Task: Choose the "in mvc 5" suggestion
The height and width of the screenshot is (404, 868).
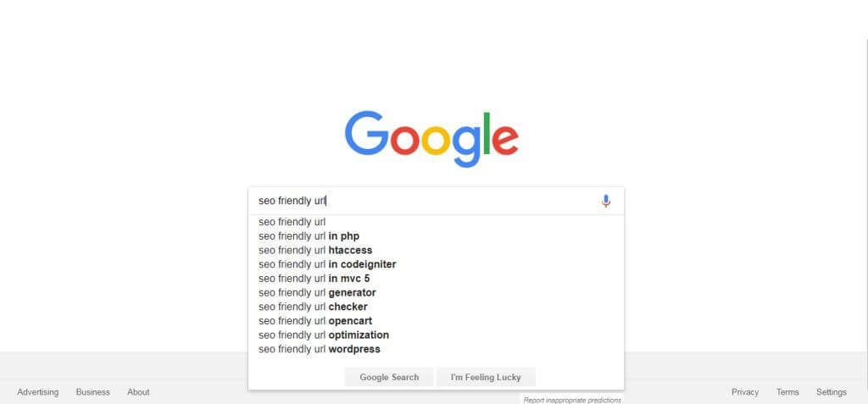Action: [436, 279]
